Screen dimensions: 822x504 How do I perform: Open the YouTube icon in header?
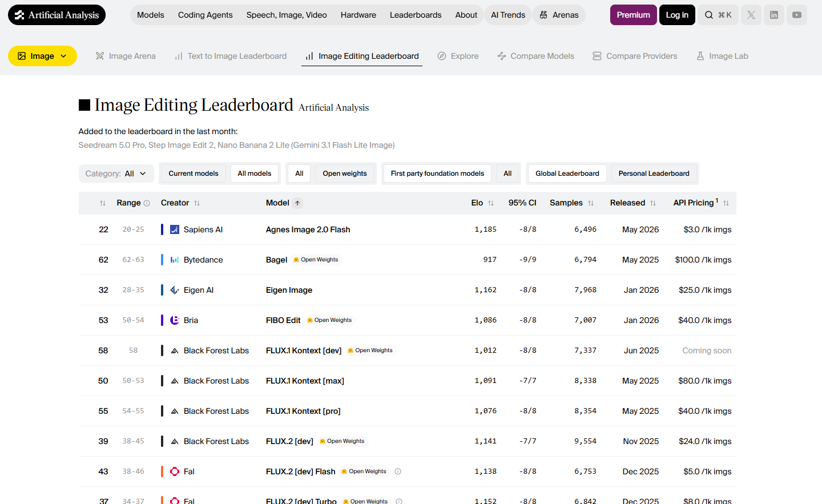tap(797, 15)
